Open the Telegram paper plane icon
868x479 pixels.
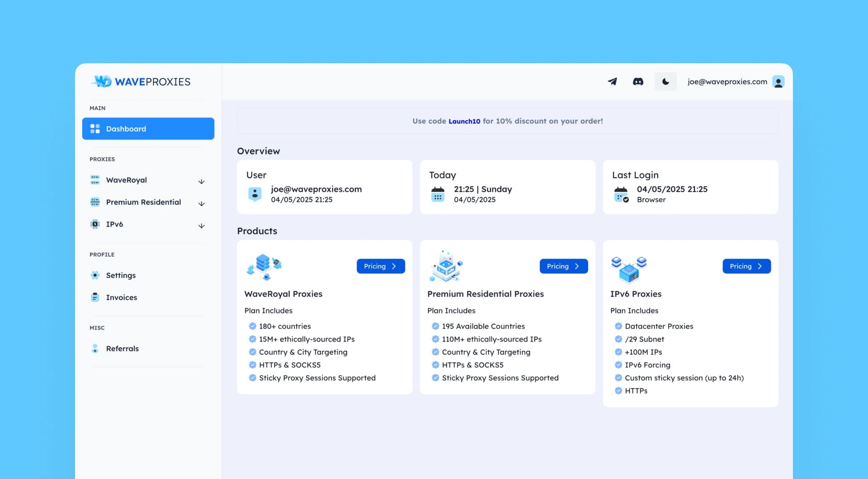[612, 82]
